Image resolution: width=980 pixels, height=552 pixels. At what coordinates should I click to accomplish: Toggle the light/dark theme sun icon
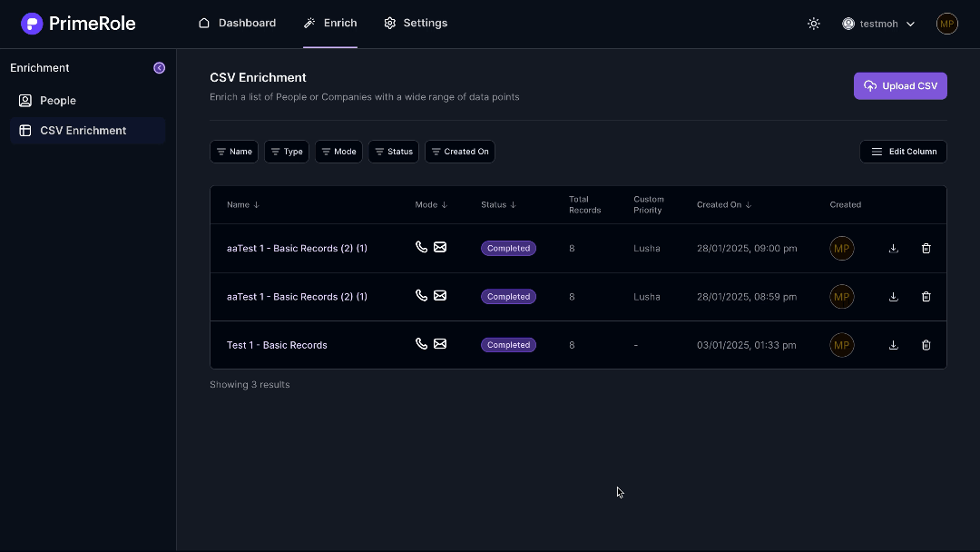click(813, 24)
